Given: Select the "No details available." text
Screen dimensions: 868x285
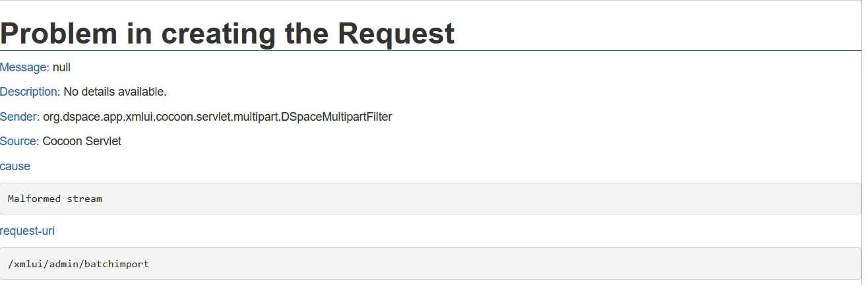Looking at the screenshot, I should tap(115, 92).
